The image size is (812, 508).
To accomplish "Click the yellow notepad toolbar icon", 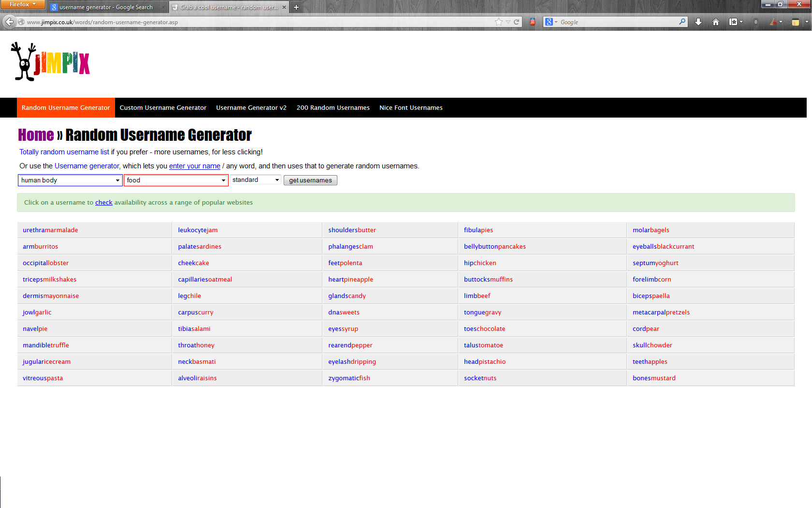I will point(795,22).
